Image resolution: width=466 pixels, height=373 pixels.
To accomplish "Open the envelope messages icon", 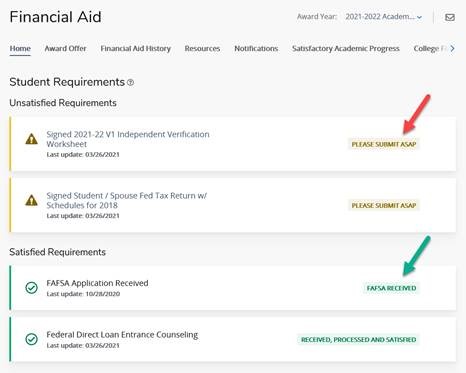I will pos(450,17).
